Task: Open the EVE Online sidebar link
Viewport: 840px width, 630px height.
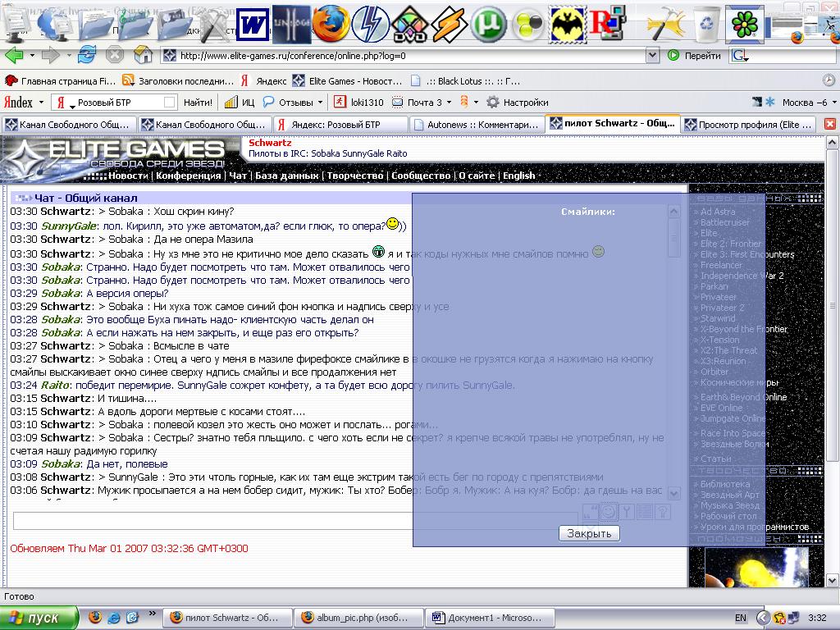Action: (721, 408)
